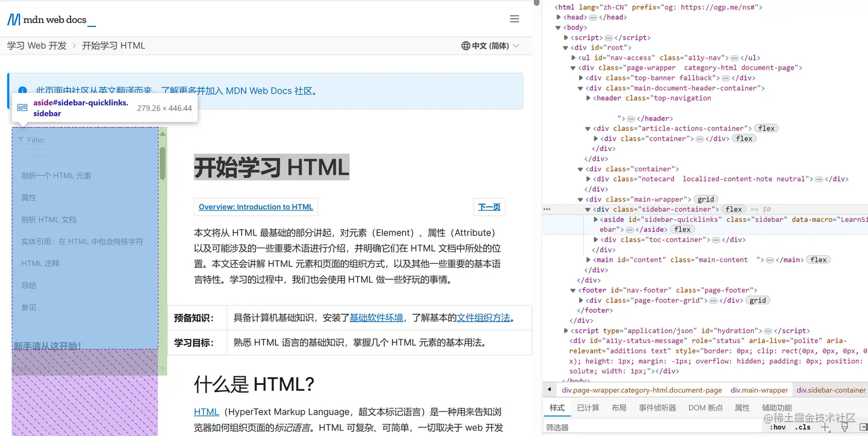Click the sidebar scrollbar thumb

tap(163, 163)
